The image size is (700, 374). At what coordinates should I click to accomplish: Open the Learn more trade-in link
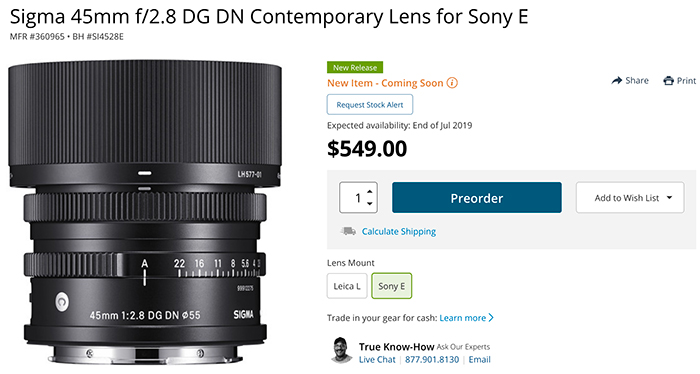point(462,318)
